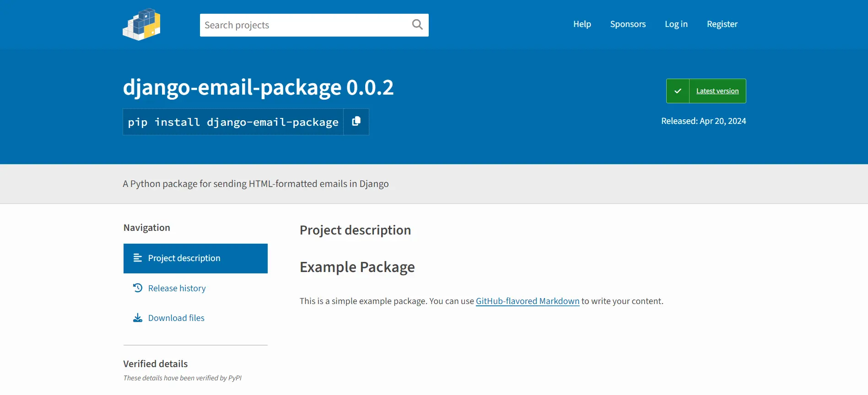Click the Example Package heading
This screenshot has height=395, width=868.
click(x=357, y=267)
